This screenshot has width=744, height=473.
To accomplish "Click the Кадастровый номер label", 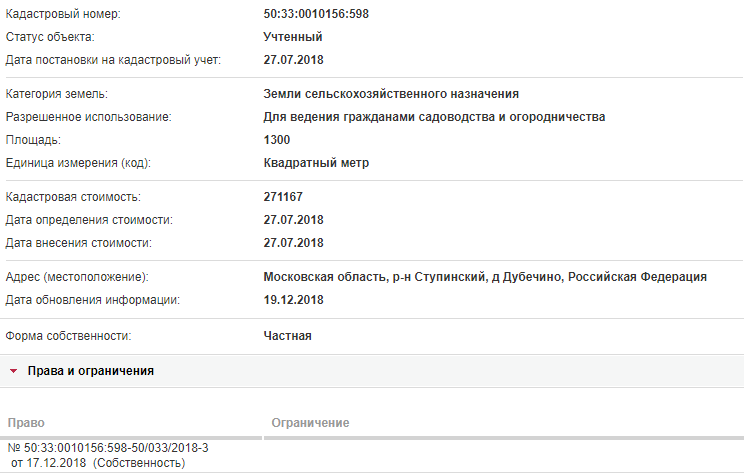I will [63, 14].
